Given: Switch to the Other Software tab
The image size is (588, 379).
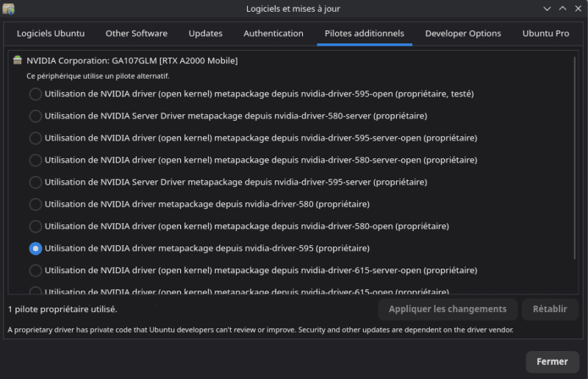Looking at the screenshot, I should 137,33.
